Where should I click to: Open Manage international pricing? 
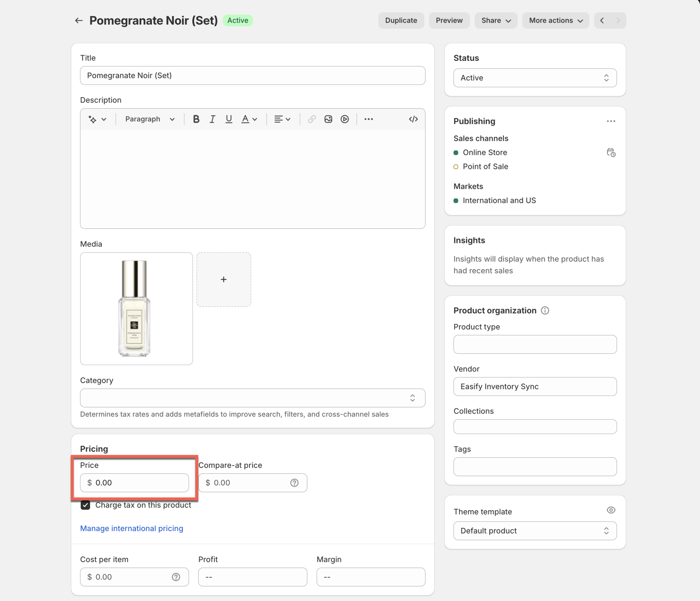[131, 528]
